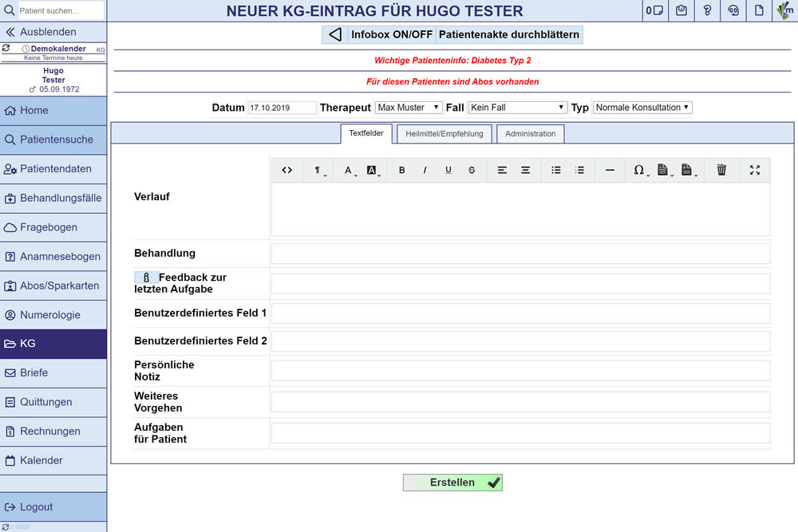Switch to the Administration tab
The image size is (798, 532).
pos(530,134)
